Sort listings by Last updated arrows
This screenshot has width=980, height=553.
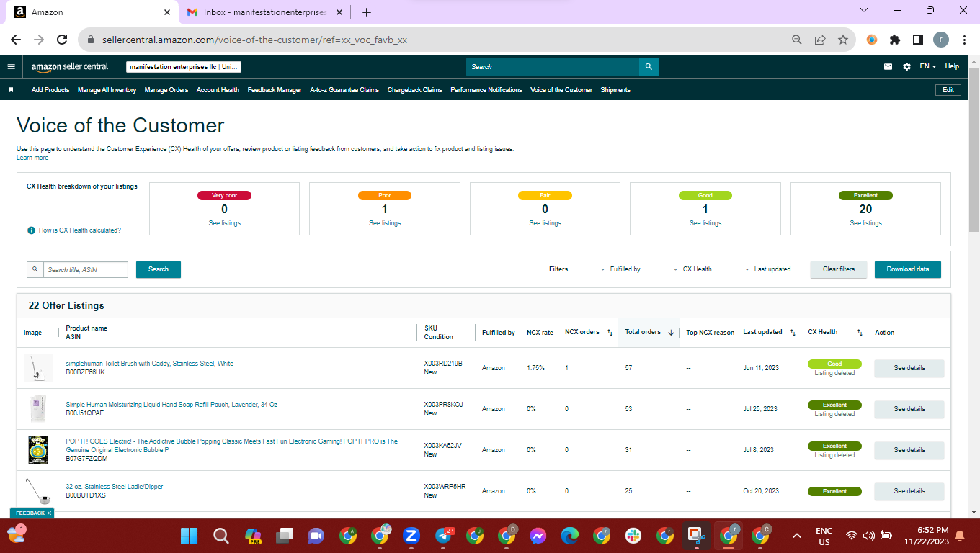coord(793,333)
